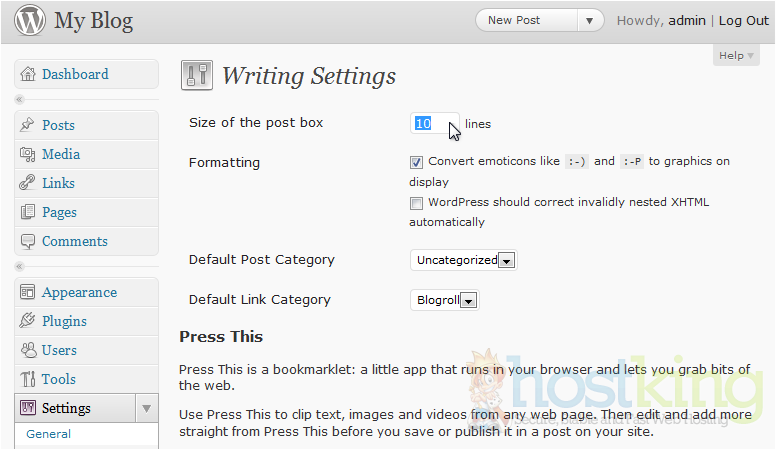Screen dimensions: 776x450
Task: Click the post box size input field
Action: (x=432, y=123)
